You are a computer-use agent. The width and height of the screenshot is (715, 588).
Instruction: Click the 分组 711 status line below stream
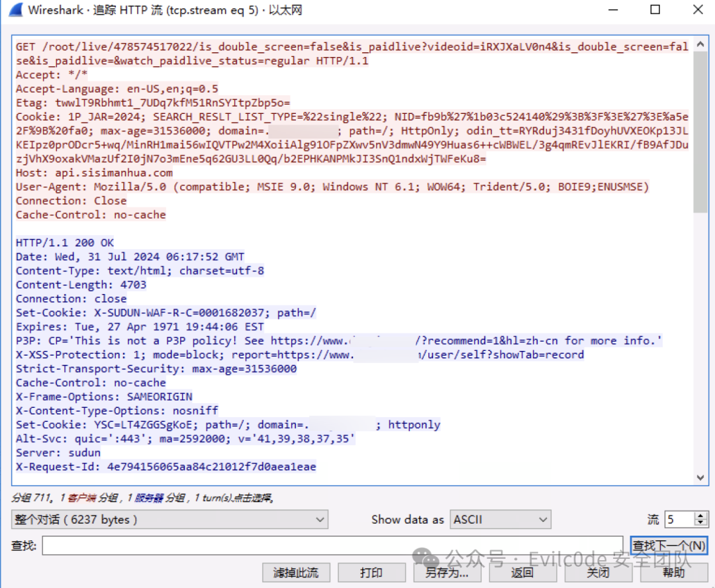[142, 498]
